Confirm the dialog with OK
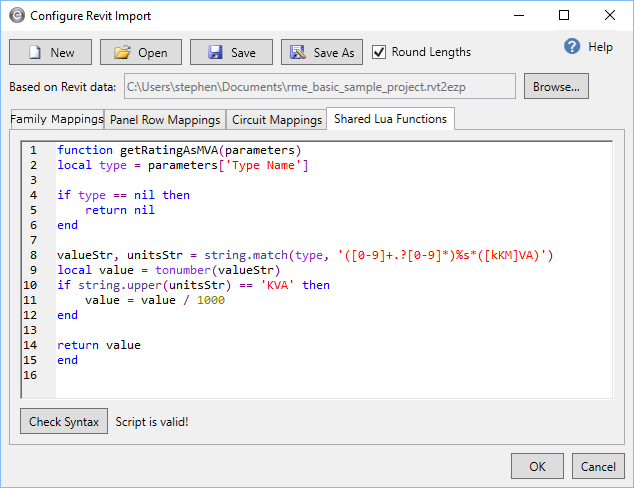This screenshot has height=488, width=634. click(x=538, y=466)
